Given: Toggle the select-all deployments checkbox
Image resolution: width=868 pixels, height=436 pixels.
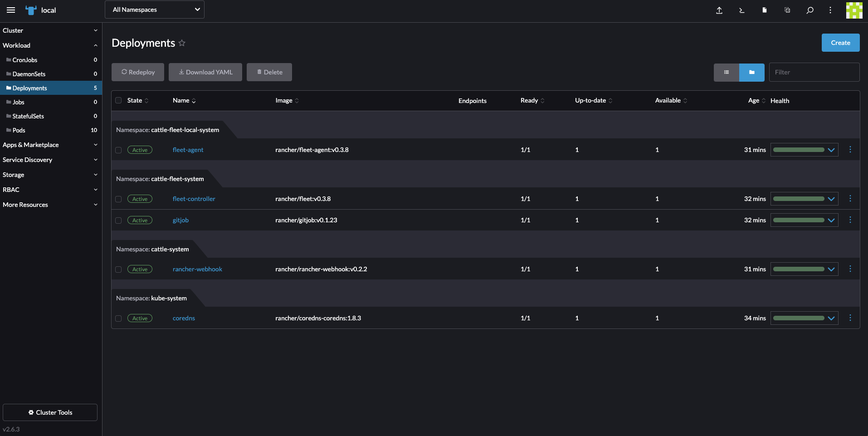Looking at the screenshot, I should point(118,100).
